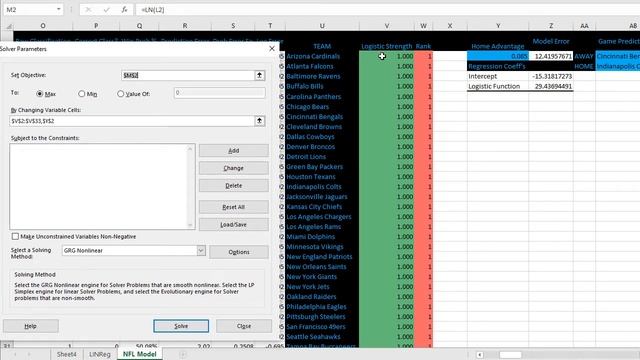Click the Name Box showing M2

click(x=28, y=9)
